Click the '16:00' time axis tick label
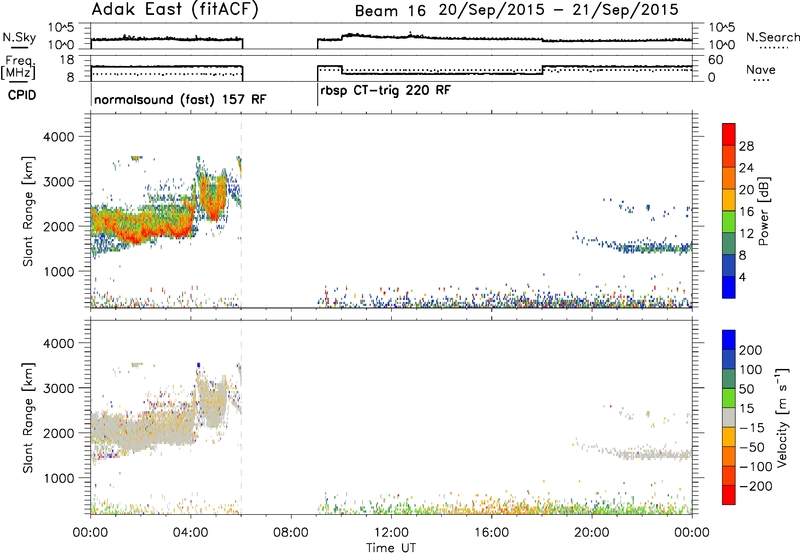The image size is (800, 554). coord(491,533)
